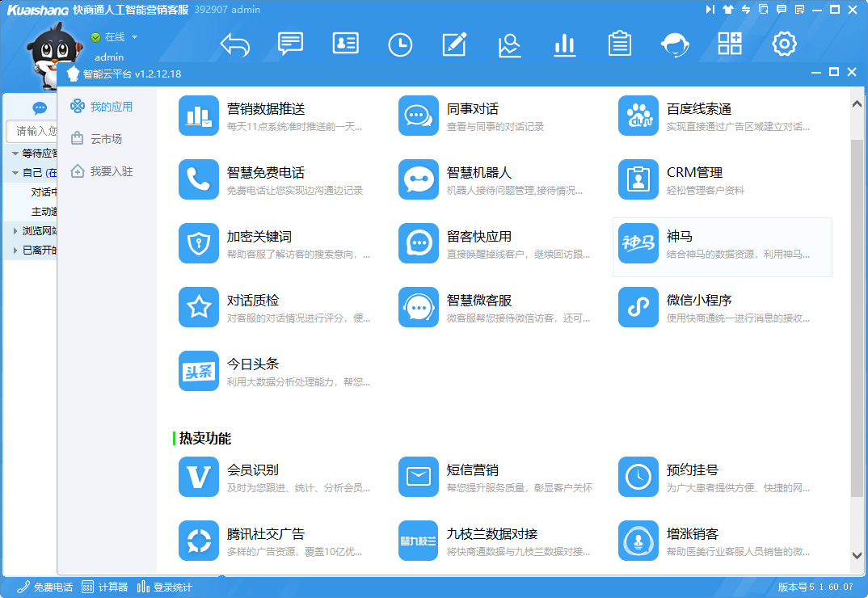Expand the 浏览网站 tree group
Image resolution: width=868 pixels, height=598 pixels.
(15, 231)
